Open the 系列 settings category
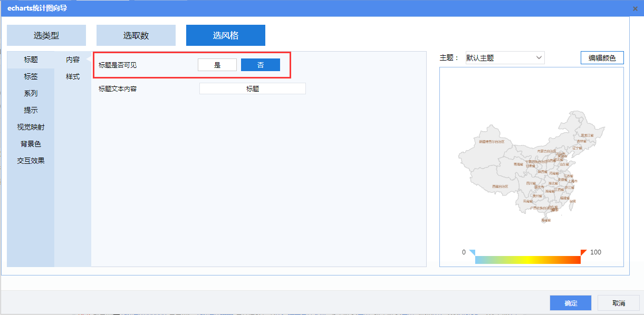 (x=31, y=93)
